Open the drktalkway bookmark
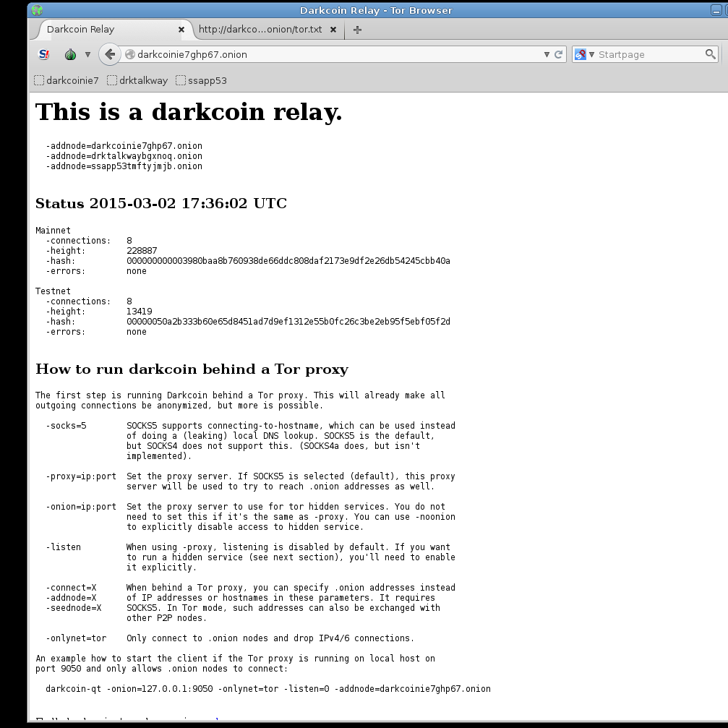Viewport: 728px width, 728px height. [137, 80]
